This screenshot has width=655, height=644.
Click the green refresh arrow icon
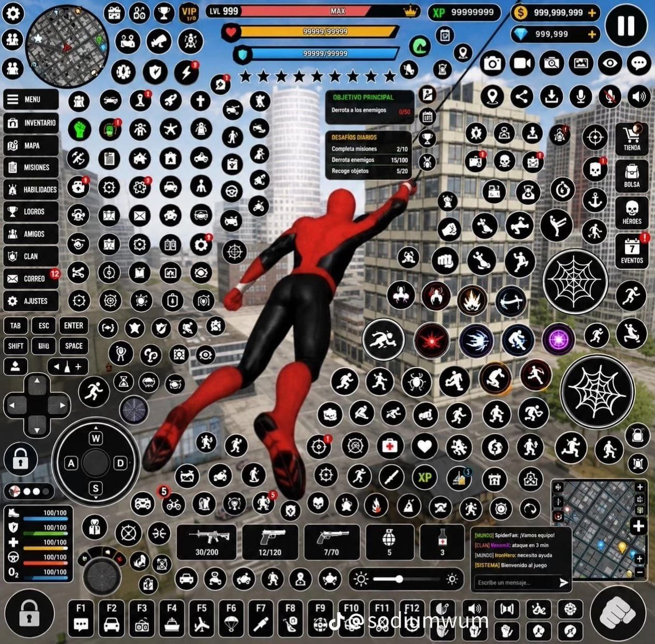click(x=419, y=45)
